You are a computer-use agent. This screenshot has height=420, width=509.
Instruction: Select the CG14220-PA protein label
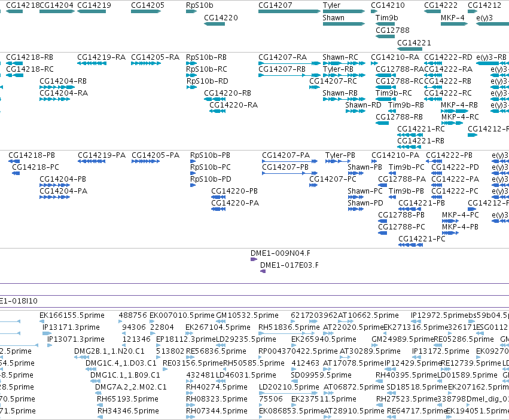[x=235, y=203]
